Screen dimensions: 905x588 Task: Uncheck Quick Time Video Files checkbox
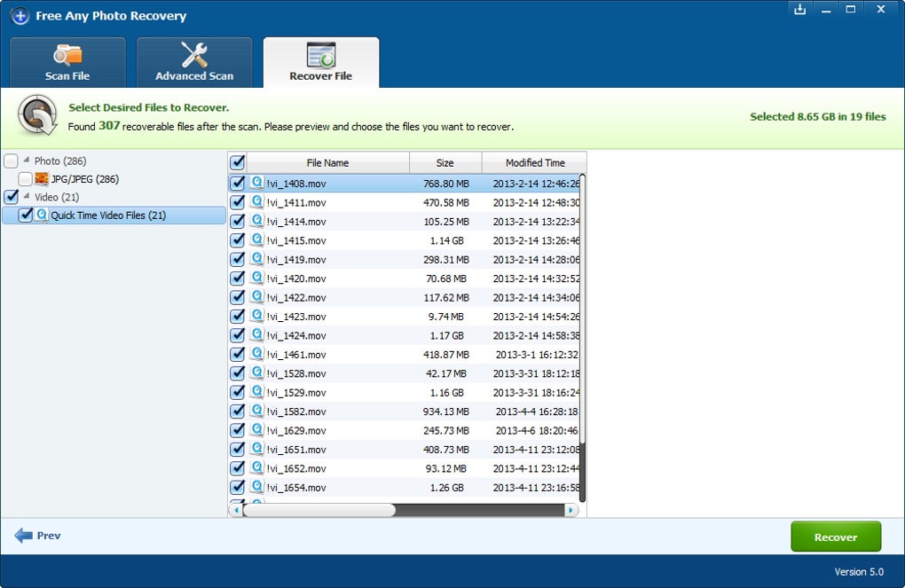[25, 216]
